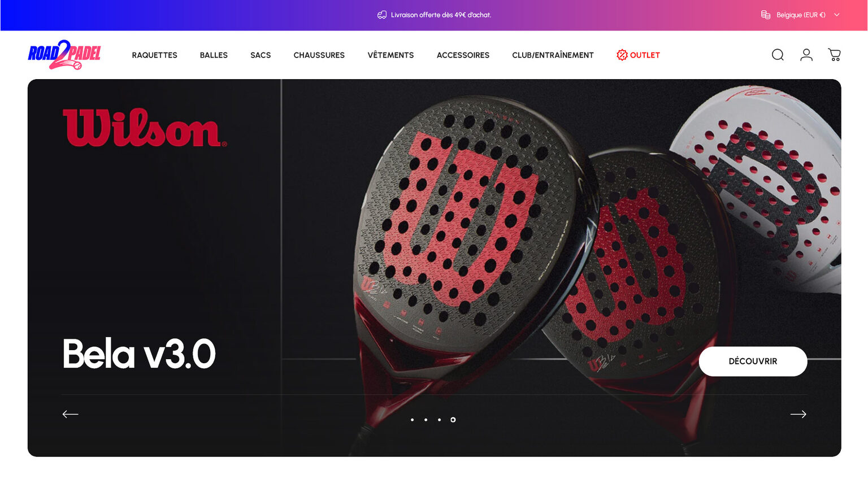Open the ACCESSOIRES menu
The width and height of the screenshot is (868, 488).
click(463, 55)
